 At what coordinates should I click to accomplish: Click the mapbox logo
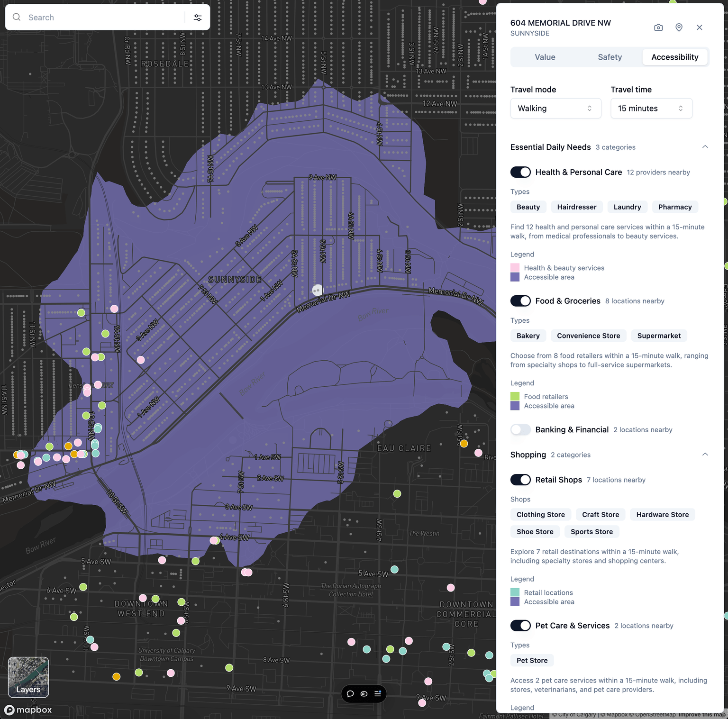point(28,710)
